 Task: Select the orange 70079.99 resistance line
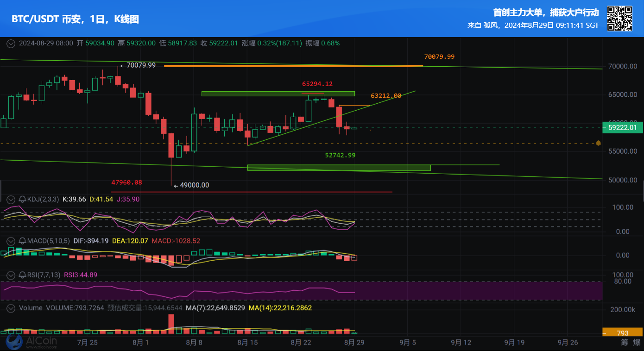tap(293, 66)
